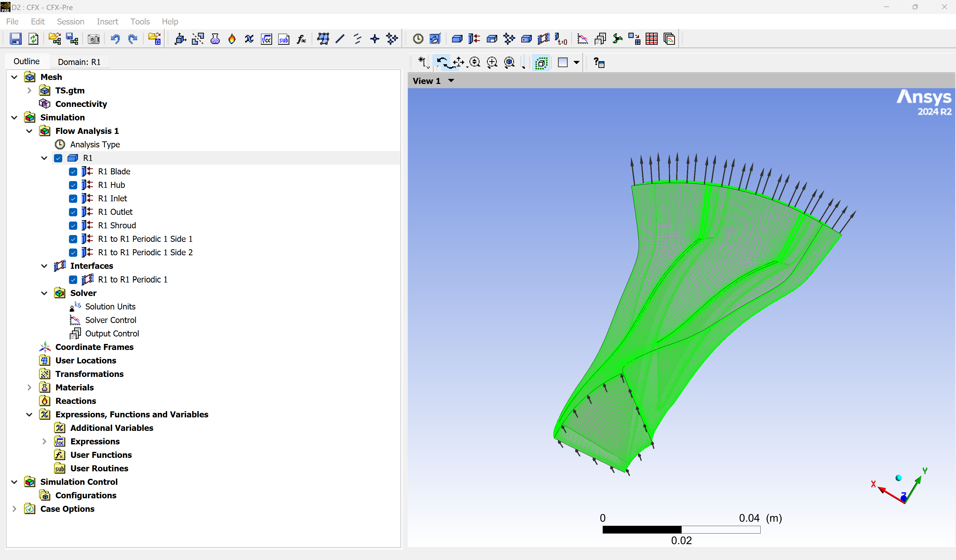Click the User Routine sub icon
956x560 pixels.
(x=284, y=39)
